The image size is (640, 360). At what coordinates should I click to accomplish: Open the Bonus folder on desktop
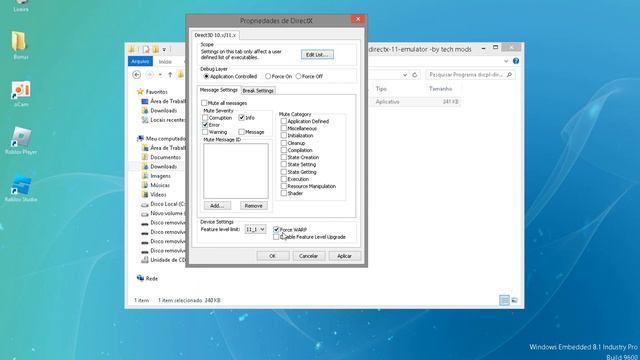click(20, 45)
